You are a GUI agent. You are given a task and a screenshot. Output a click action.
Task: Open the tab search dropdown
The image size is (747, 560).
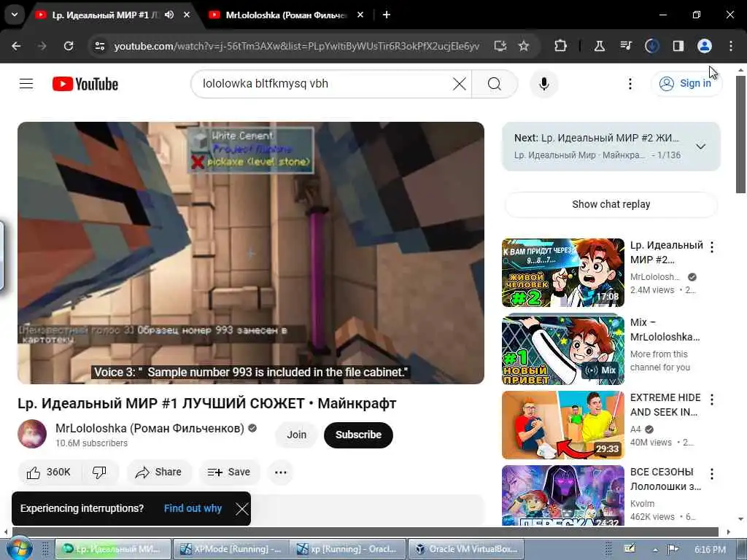[15, 15]
